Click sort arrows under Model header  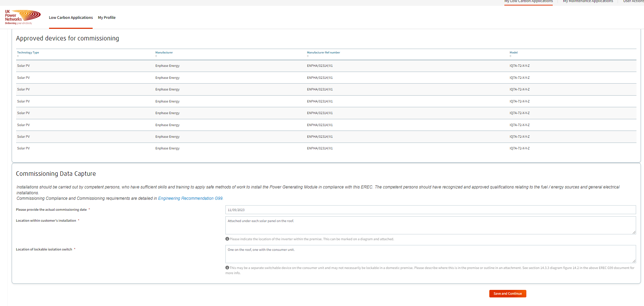[x=511, y=56]
